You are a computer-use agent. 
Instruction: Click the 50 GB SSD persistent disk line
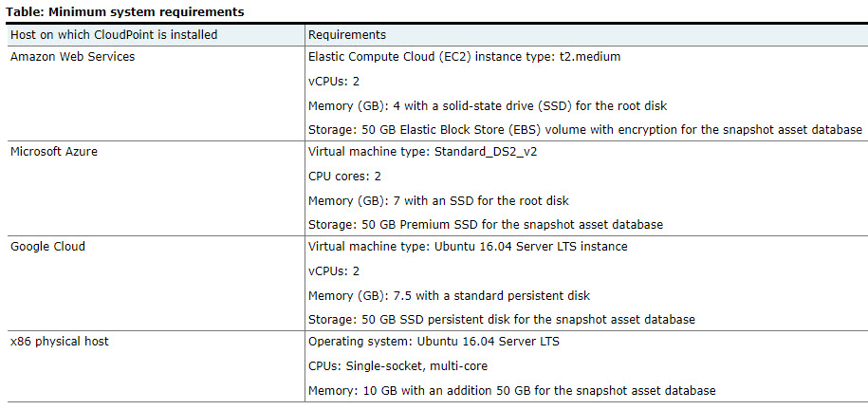pos(502,320)
